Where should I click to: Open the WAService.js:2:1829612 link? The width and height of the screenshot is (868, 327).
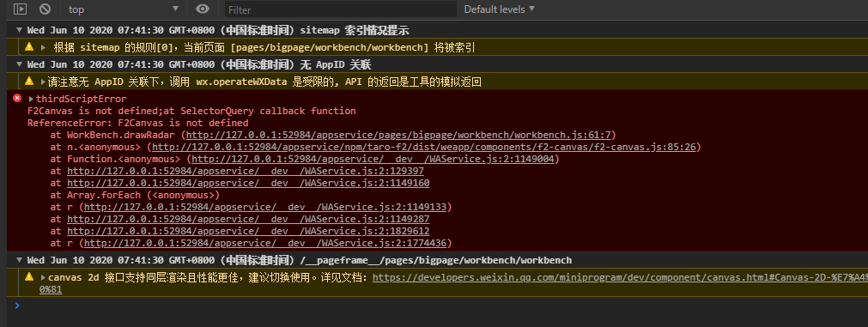click(x=248, y=231)
